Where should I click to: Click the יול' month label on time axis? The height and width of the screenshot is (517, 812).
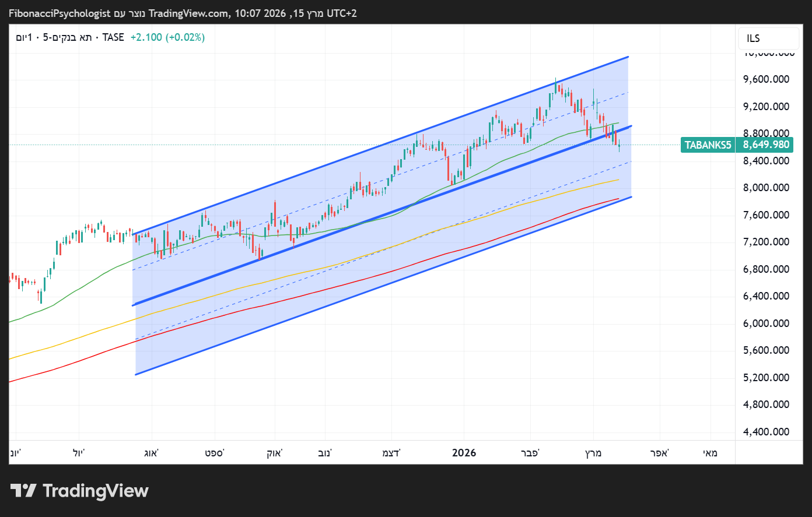pyautogui.click(x=79, y=453)
